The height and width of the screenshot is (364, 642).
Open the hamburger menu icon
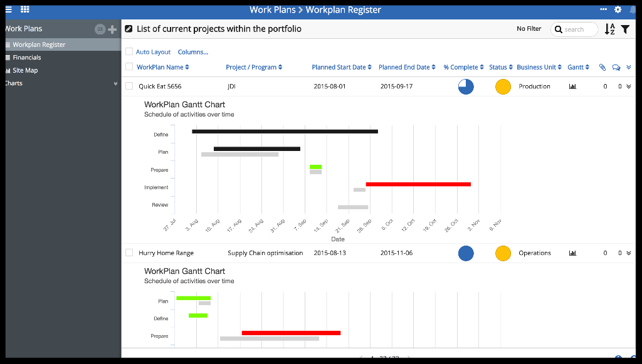(8, 9)
